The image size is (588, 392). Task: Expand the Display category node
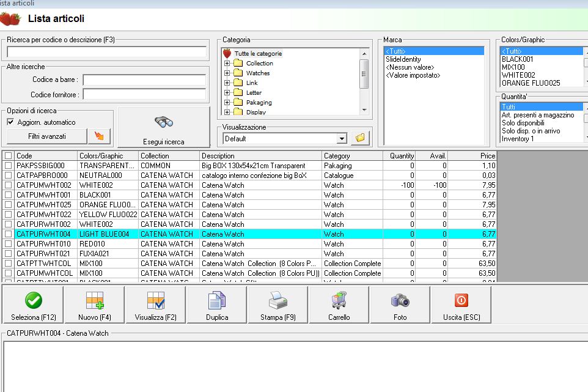point(227,112)
